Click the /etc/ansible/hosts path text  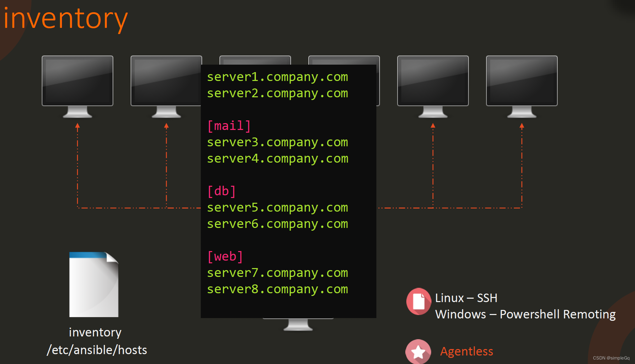click(97, 350)
